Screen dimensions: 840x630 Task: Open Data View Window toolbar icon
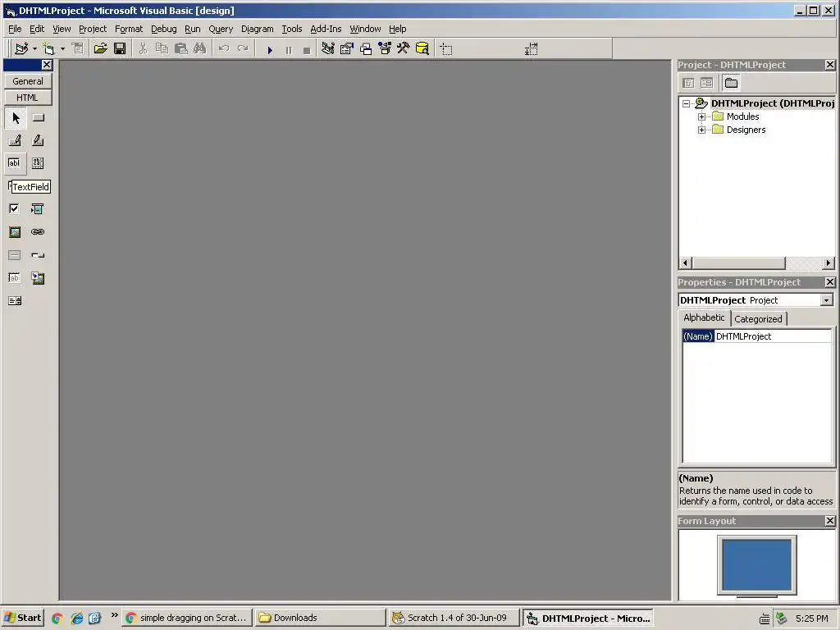[x=422, y=48]
